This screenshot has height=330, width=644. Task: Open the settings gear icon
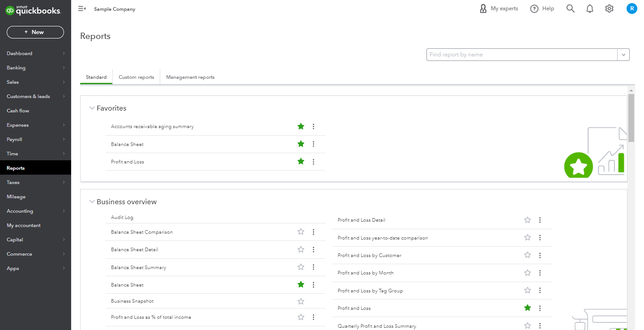pos(609,9)
